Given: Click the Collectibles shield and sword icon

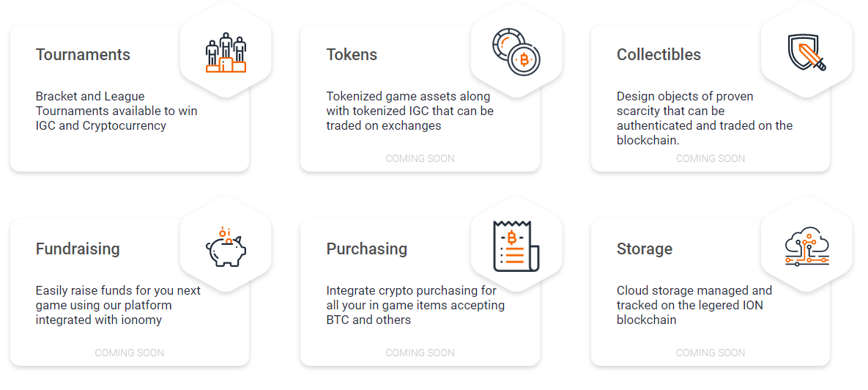Looking at the screenshot, I should tap(806, 53).
